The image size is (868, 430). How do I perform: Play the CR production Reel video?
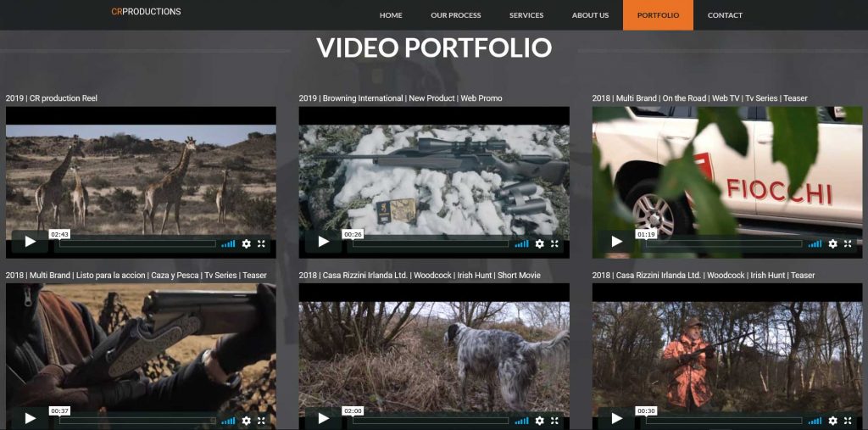coord(31,243)
